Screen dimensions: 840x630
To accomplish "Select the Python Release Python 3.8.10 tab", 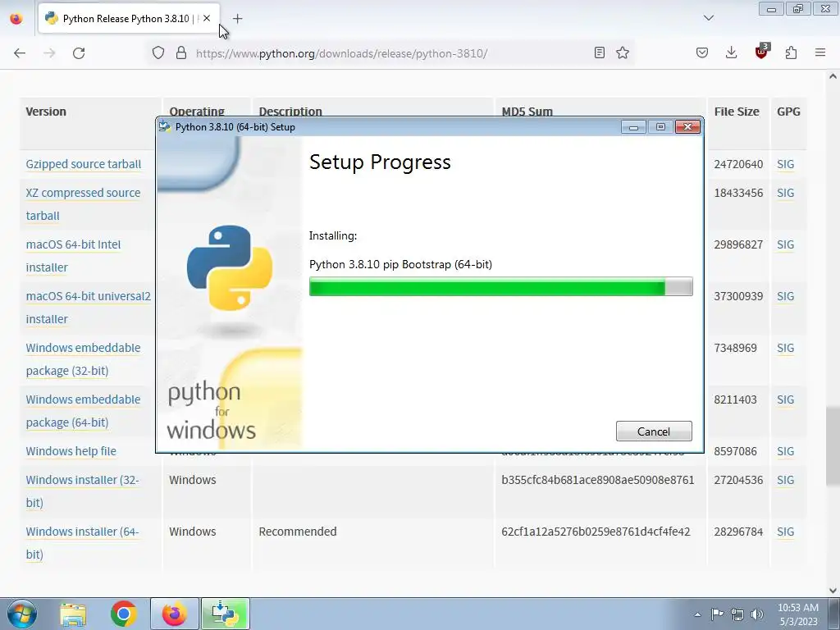I will click(x=129, y=19).
